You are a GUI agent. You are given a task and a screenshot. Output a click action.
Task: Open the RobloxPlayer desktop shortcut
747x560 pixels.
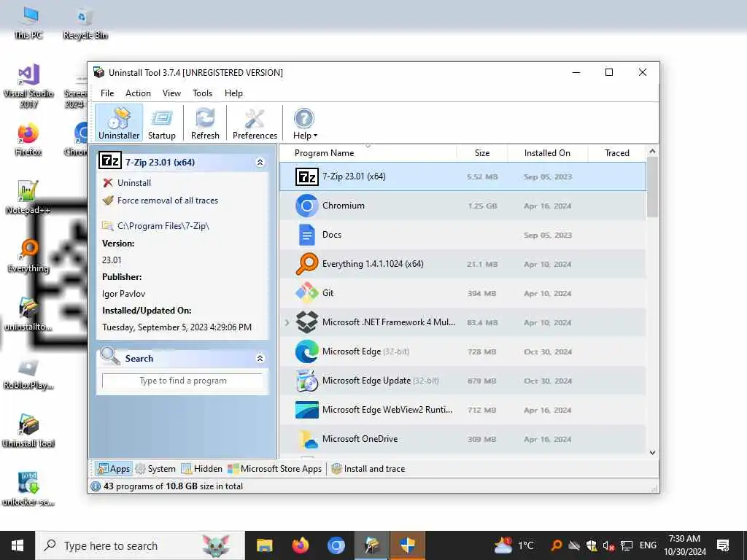[28, 373]
